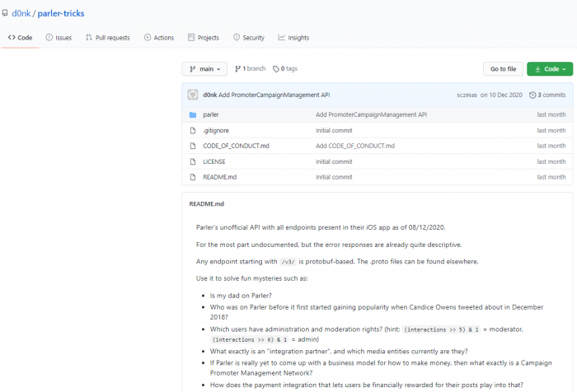Open the CODE_OF_CONDUCT.md file
The image size is (577, 392).
coord(236,146)
